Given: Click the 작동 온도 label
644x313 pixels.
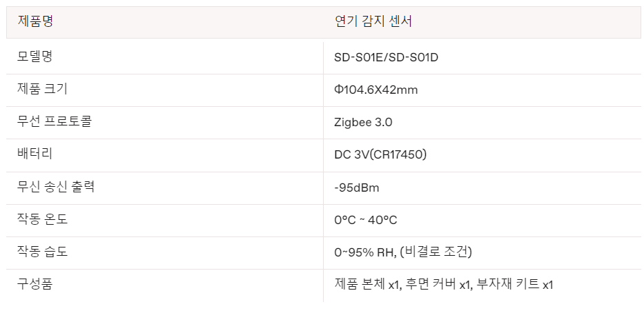Looking at the screenshot, I should pos(42,219).
